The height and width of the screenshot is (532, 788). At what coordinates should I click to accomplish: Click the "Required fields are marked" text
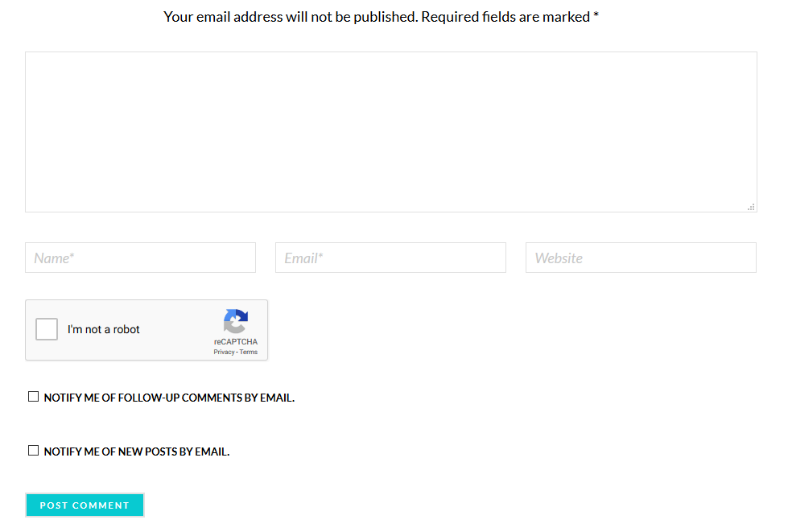click(x=505, y=17)
